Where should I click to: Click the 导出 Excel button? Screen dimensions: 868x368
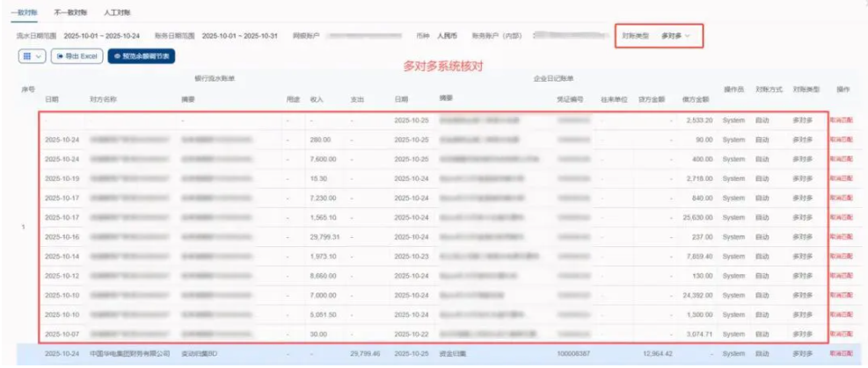(x=77, y=56)
